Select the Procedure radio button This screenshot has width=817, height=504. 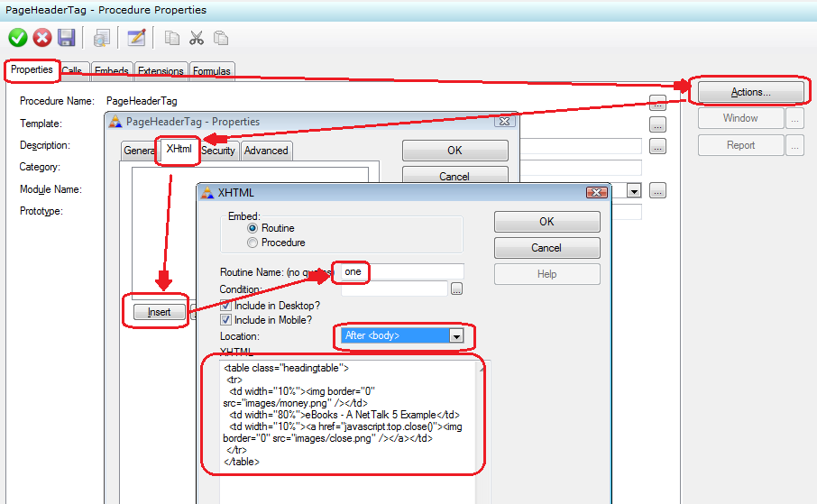pos(252,243)
